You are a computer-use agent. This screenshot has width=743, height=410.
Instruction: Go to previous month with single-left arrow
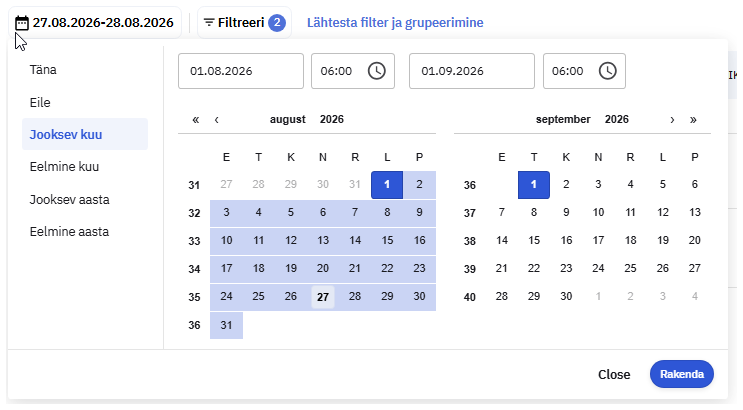[x=217, y=119]
